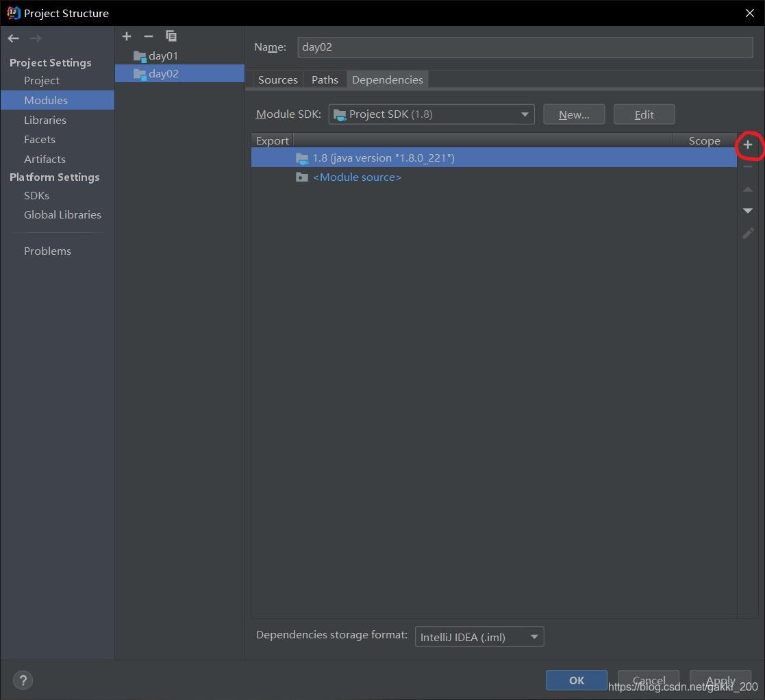Screen dimensions: 765x700
Task: Add a dependency using the plus icon
Action: (748, 145)
